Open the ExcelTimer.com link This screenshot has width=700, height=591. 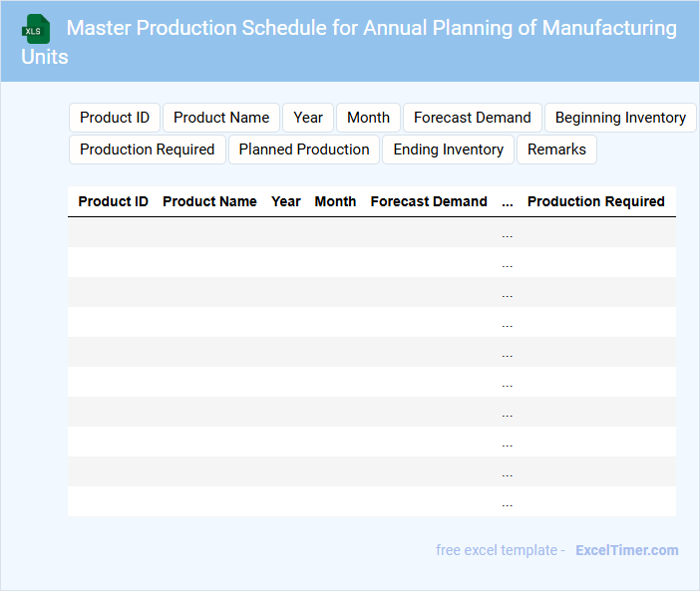[627, 550]
